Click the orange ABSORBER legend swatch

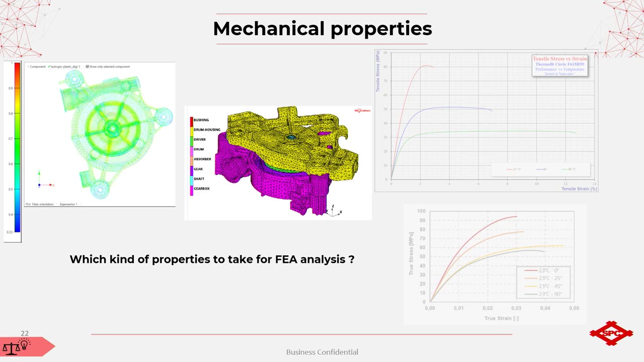point(192,161)
